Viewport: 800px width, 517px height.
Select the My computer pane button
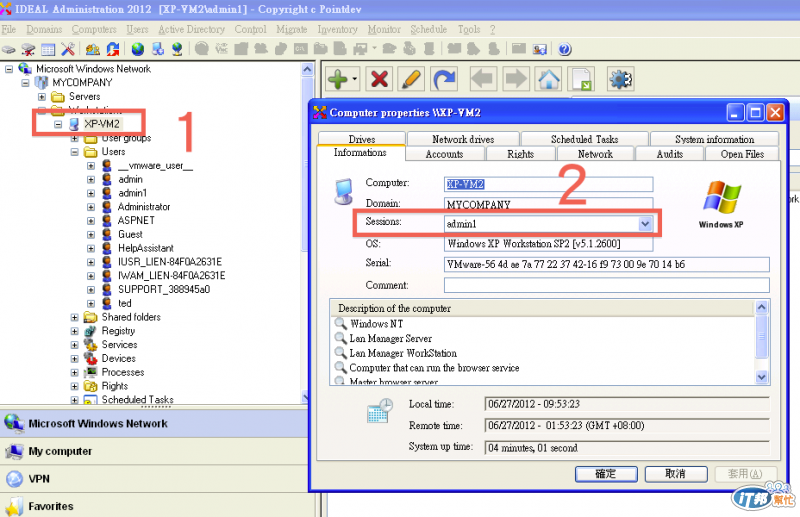pyautogui.click(x=154, y=451)
